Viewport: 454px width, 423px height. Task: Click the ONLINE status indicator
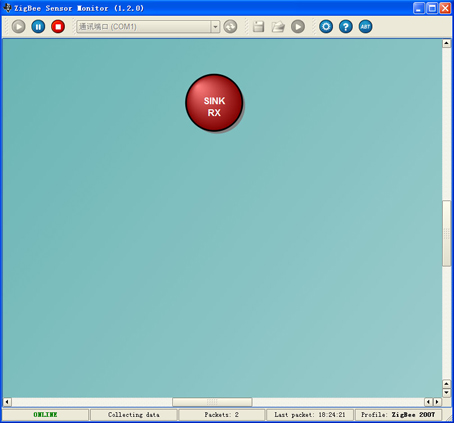coord(45,415)
